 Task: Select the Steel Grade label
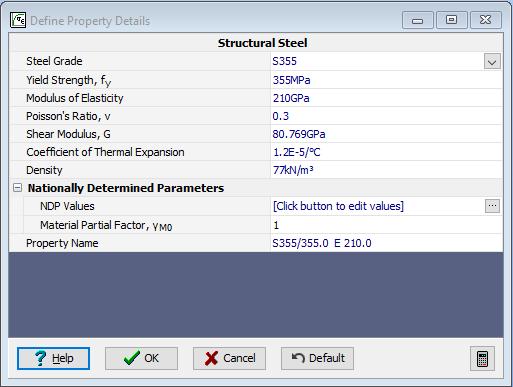[54, 61]
